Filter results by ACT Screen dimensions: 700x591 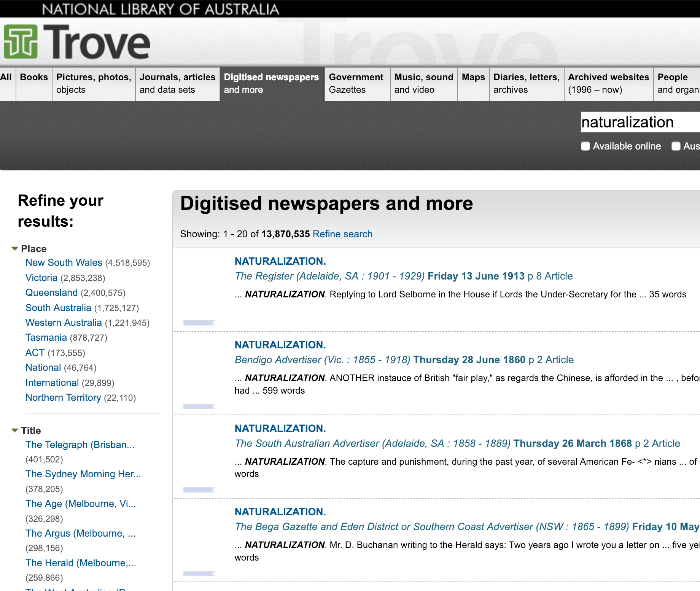click(35, 353)
